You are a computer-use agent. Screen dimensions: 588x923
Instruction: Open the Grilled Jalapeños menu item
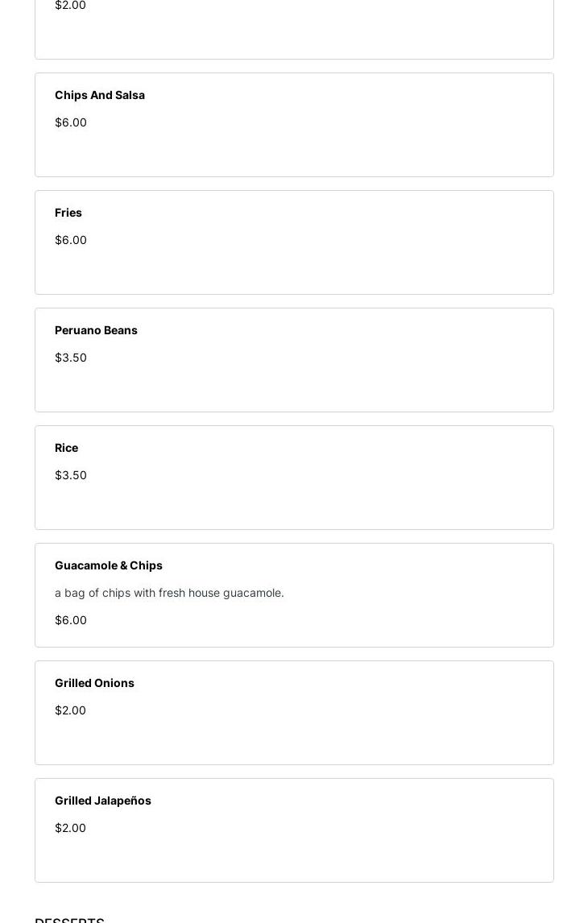point(103,801)
